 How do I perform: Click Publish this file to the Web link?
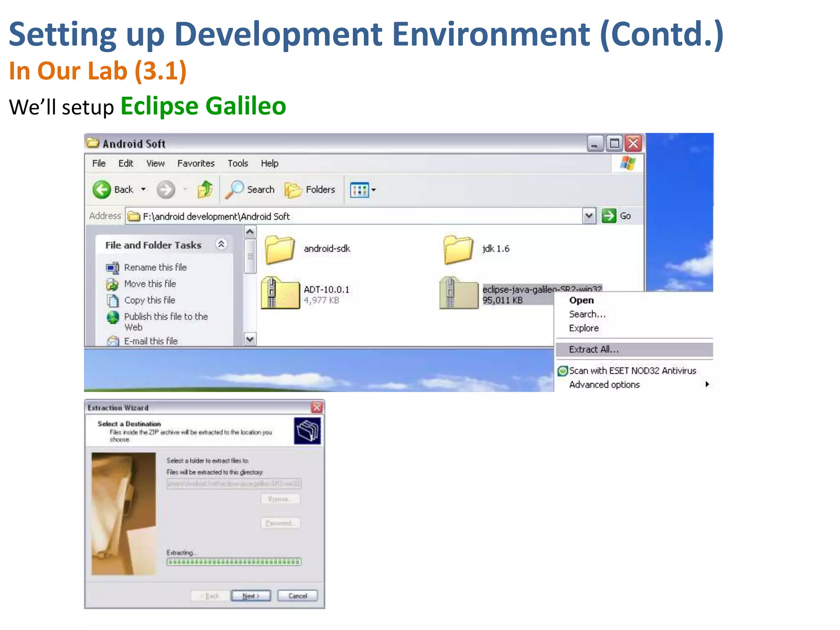point(166,322)
